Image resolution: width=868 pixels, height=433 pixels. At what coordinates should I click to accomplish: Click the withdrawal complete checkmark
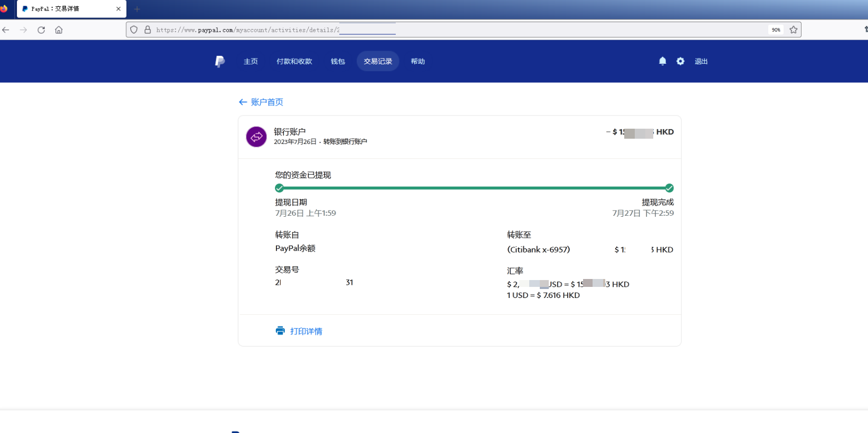coord(669,188)
